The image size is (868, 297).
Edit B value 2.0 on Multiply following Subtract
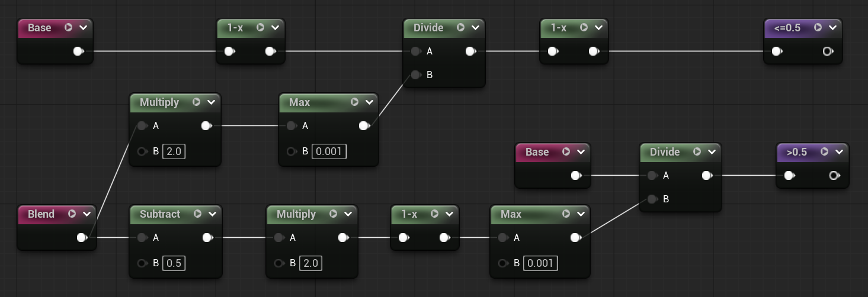310,263
